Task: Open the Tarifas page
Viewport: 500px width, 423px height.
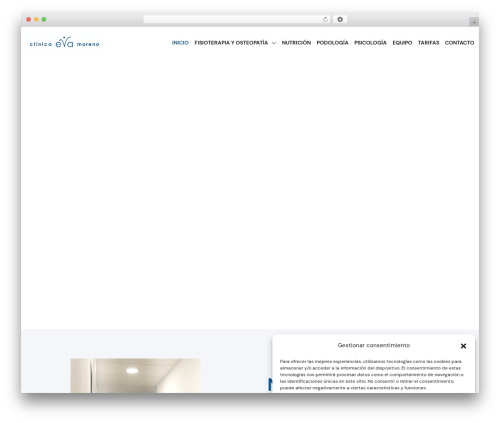Action: click(428, 43)
